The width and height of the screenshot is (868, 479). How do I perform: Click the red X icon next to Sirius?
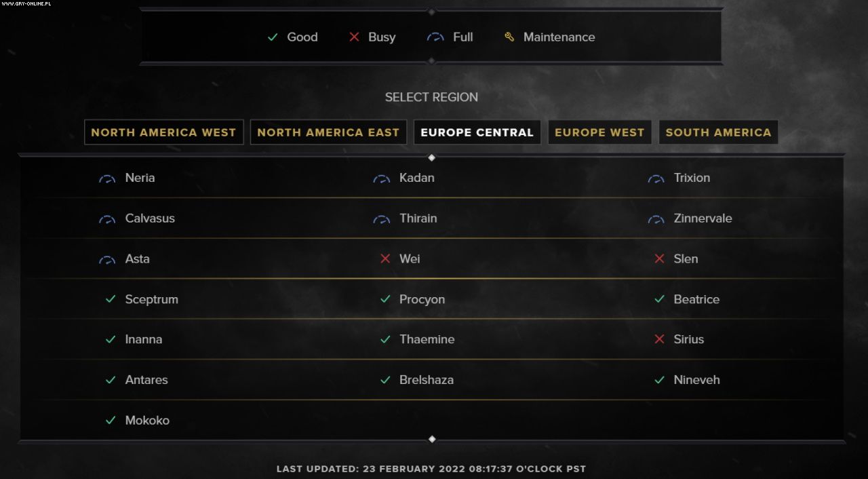(659, 339)
